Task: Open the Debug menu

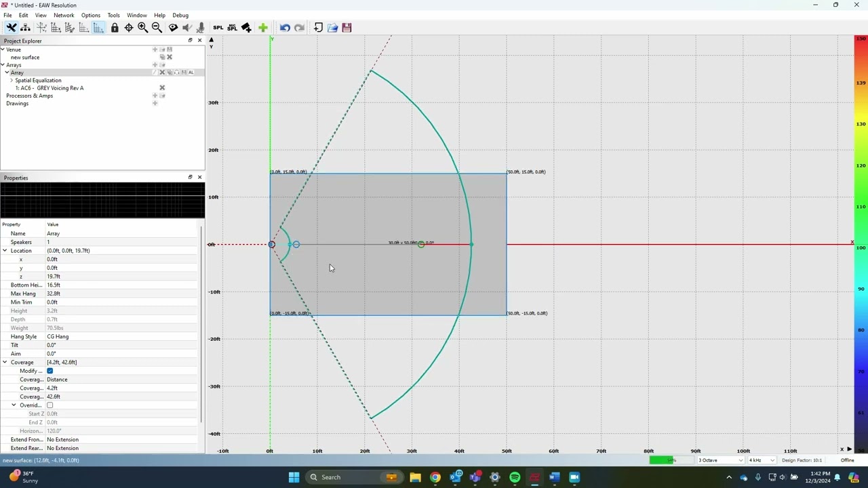Action: 180,15
